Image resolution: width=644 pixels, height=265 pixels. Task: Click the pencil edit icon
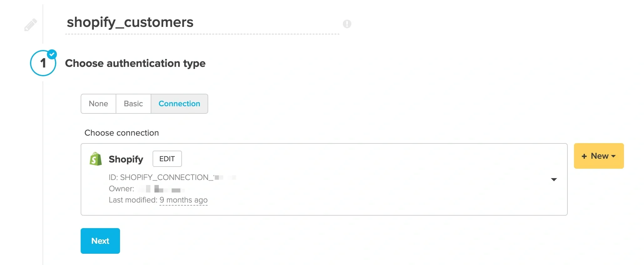30,24
